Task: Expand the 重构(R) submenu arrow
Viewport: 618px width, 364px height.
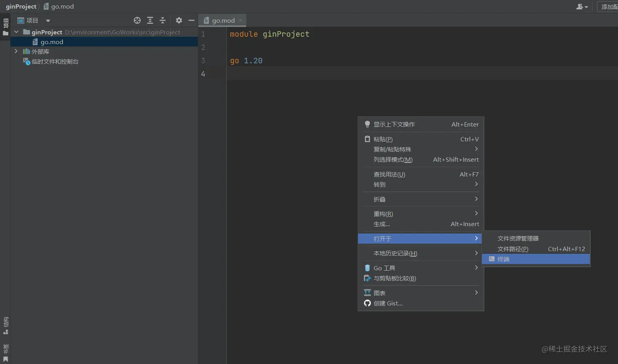Action: click(476, 213)
